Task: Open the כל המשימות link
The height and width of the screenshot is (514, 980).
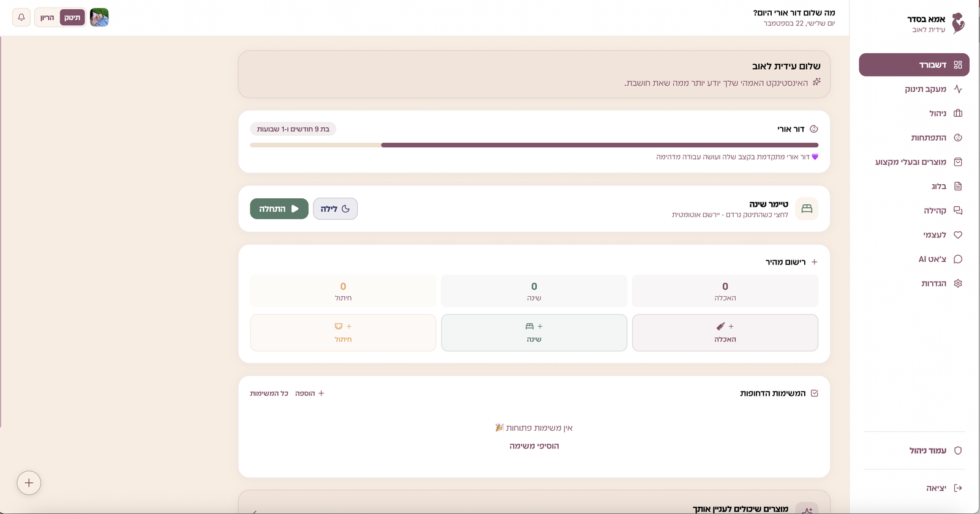Action: tap(269, 393)
